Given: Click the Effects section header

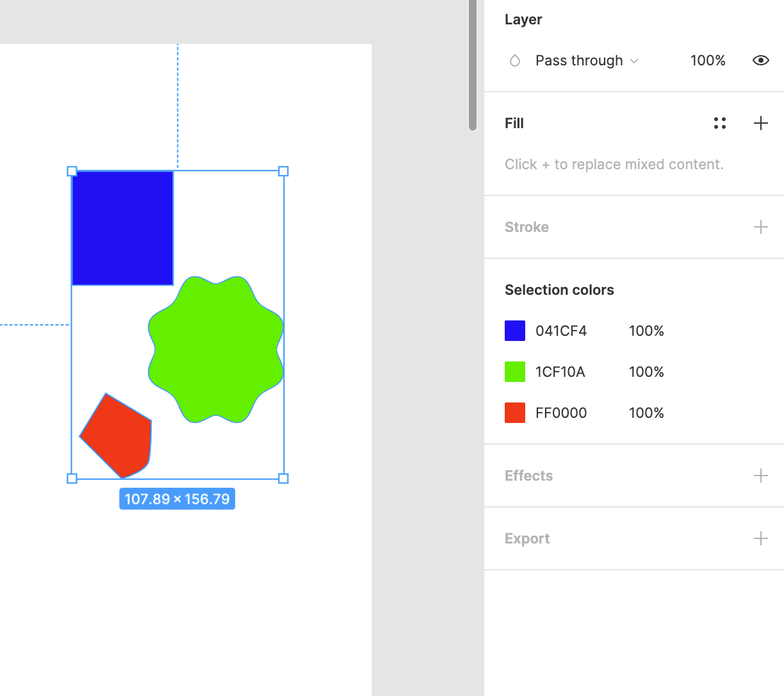Looking at the screenshot, I should pos(528,476).
